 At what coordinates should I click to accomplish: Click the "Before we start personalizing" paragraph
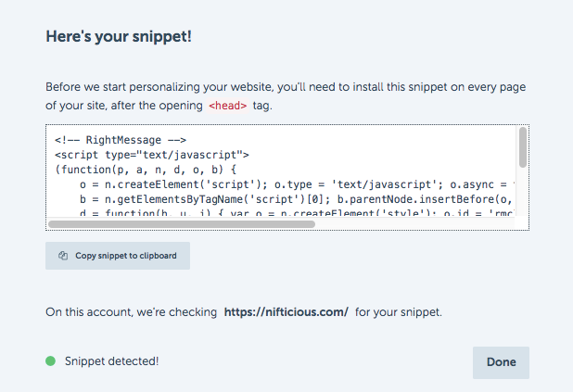coord(286,96)
